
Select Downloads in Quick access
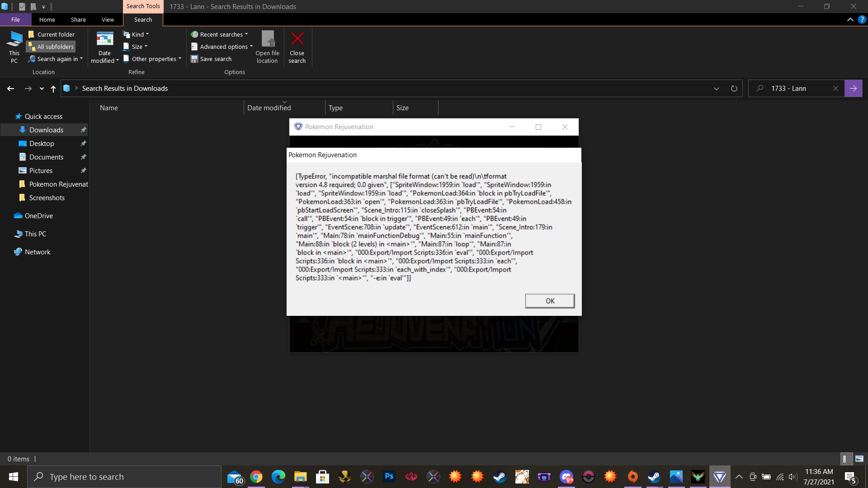pos(46,130)
